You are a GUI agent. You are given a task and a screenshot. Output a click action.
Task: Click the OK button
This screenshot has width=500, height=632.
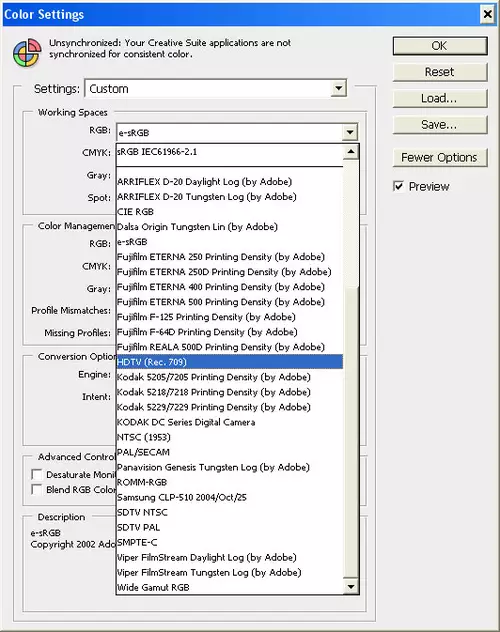(440, 46)
